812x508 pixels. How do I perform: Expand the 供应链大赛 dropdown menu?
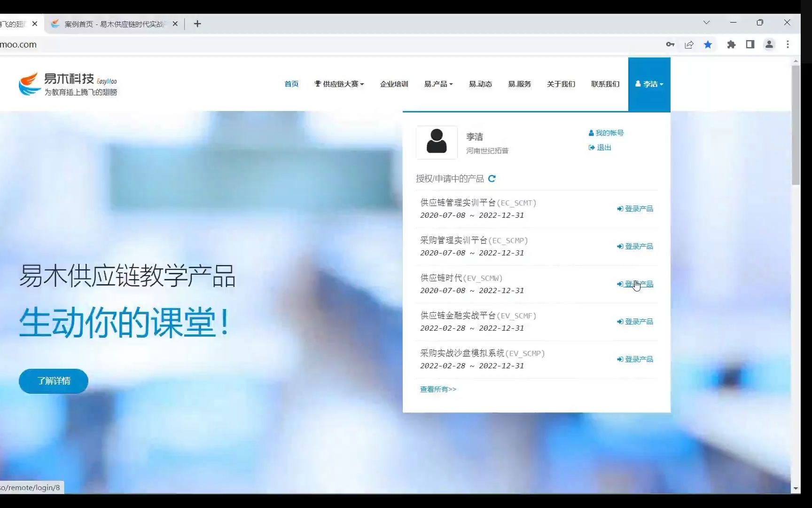[x=339, y=84]
